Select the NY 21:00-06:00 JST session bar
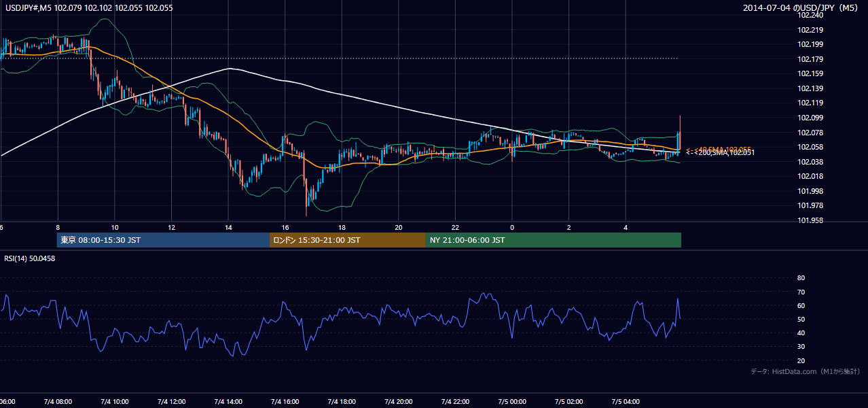 click(554, 240)
